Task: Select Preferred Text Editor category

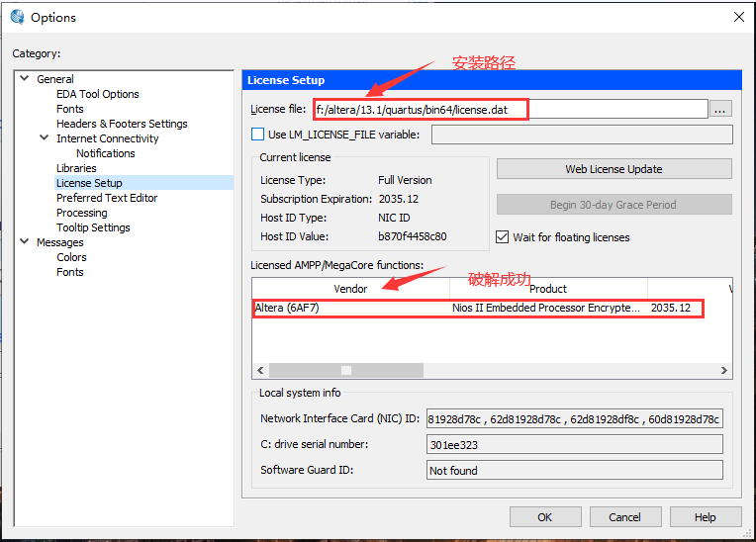Action: (x=106, y=198)
